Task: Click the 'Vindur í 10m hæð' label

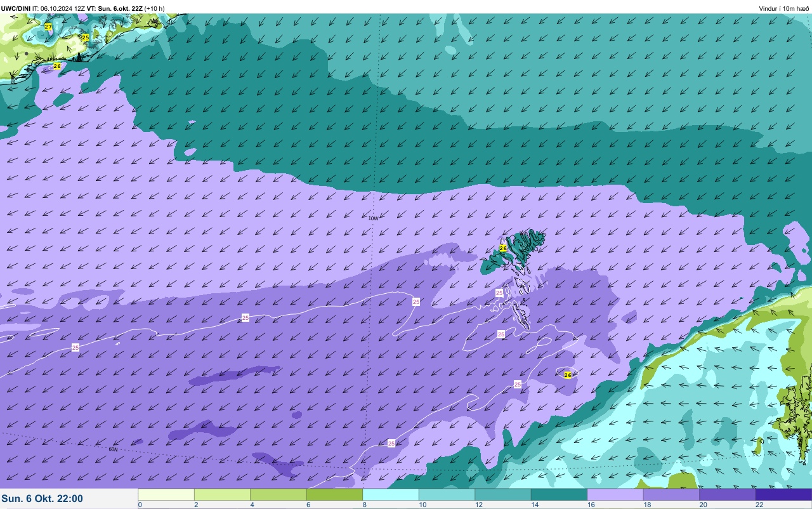Action: coord(784,8)
